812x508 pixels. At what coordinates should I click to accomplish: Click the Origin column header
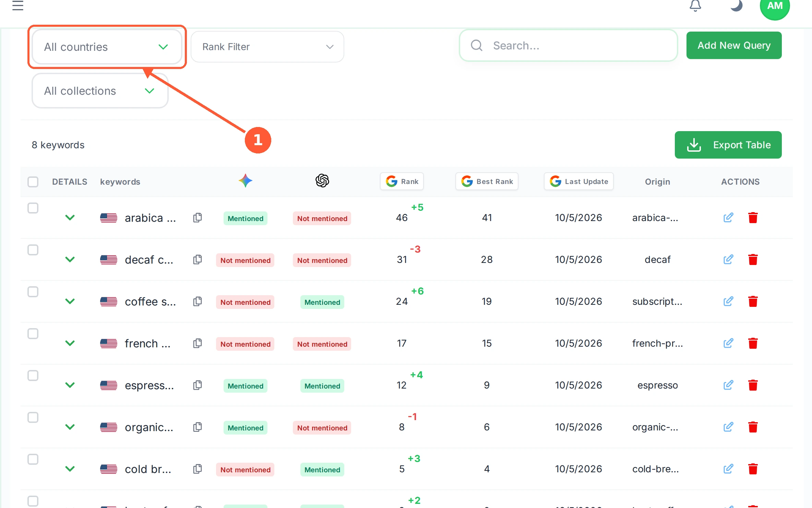click(x=657, y=182)
